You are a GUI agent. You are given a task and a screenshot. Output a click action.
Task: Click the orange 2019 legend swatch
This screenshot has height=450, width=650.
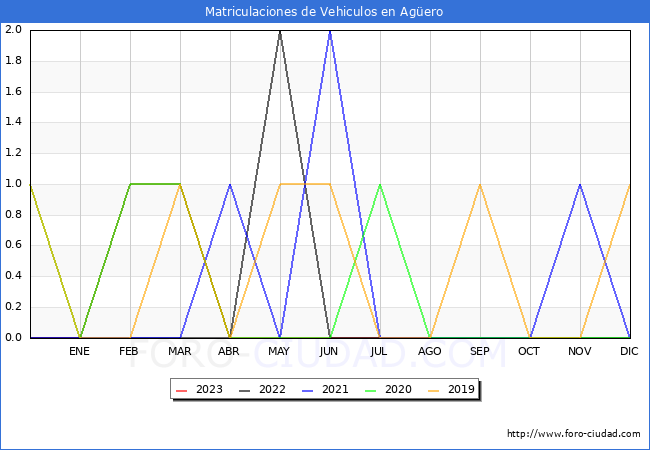(434, 391)
